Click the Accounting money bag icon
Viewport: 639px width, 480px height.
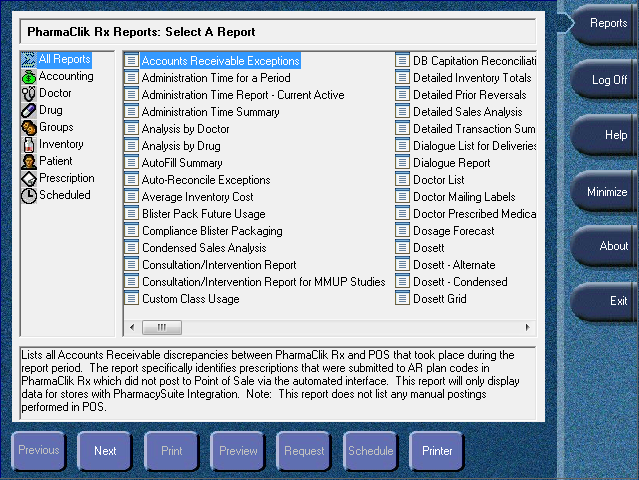click(29, 77)
